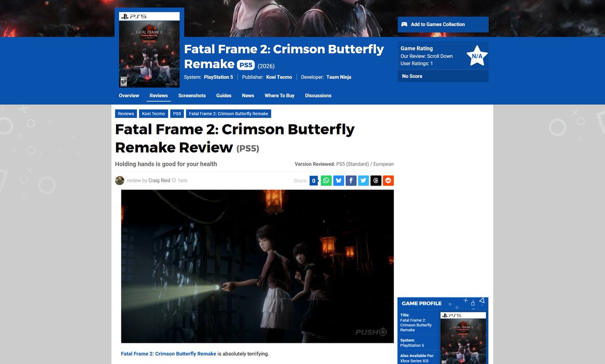
Task: Click 'PlayStation 5' system in Game Profile
Action: [x=412, y=345]
